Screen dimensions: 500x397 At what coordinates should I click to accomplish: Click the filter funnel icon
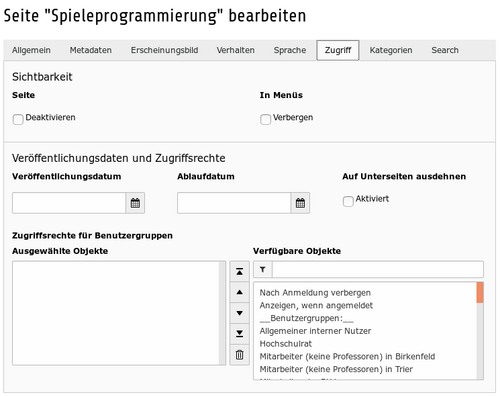coord(263,269)
